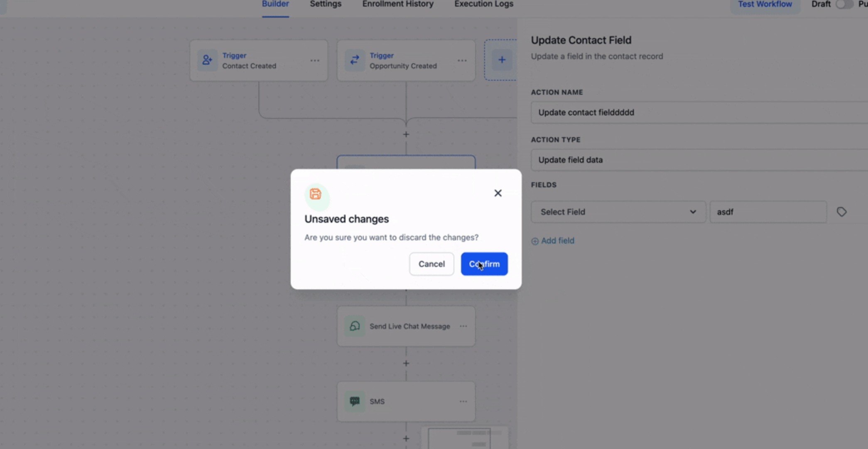Image resolution: width=868 pixels, height=449 pixels.
Task: Click the Opportunity Created trigger arrows icon
Action: tap(354, 60)
